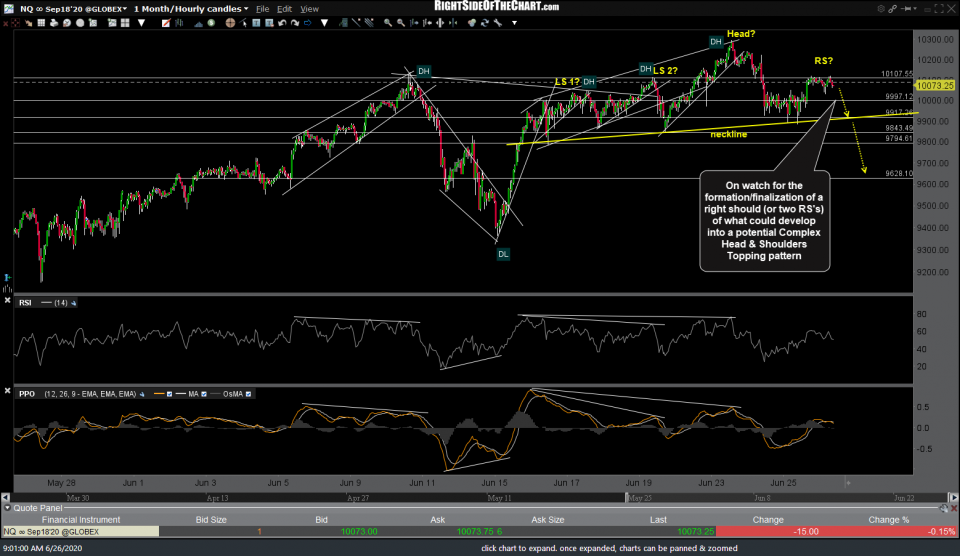This screenshot has height=556, width=960.
Task: Toggle the PPO MA line checkbox
Action: click(x=204, y=394)
